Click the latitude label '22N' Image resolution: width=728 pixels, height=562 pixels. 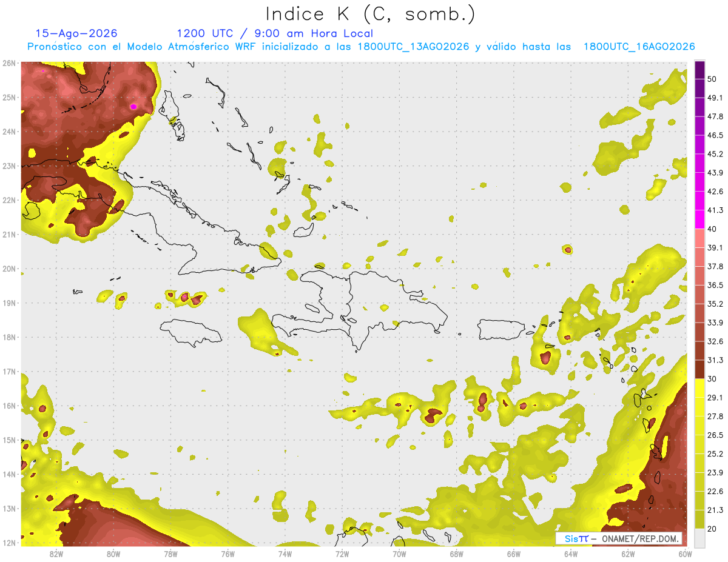coord(8,200)
